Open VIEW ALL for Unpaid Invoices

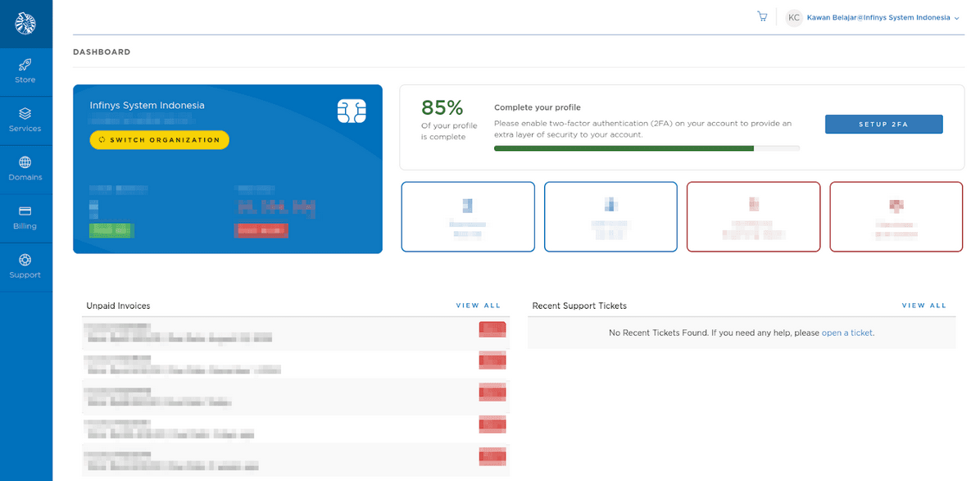(478, 305)
